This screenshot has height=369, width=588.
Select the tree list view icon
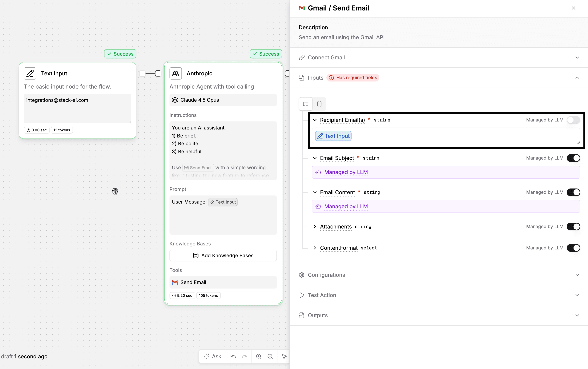coord(305,104)
